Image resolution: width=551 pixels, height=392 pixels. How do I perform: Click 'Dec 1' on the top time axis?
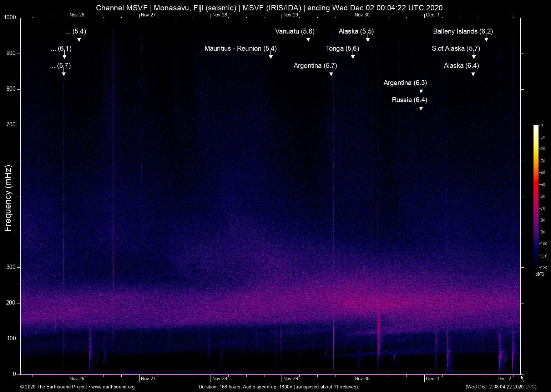(x=433, y=15)
